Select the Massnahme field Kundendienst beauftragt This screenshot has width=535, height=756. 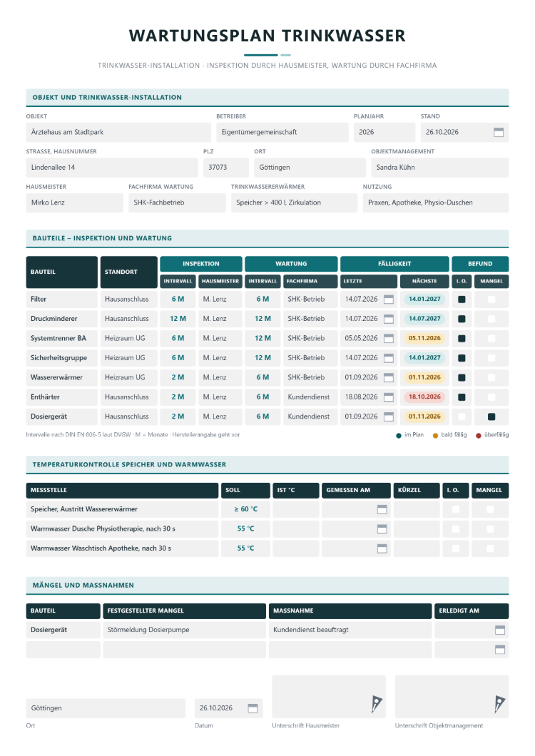350,630
